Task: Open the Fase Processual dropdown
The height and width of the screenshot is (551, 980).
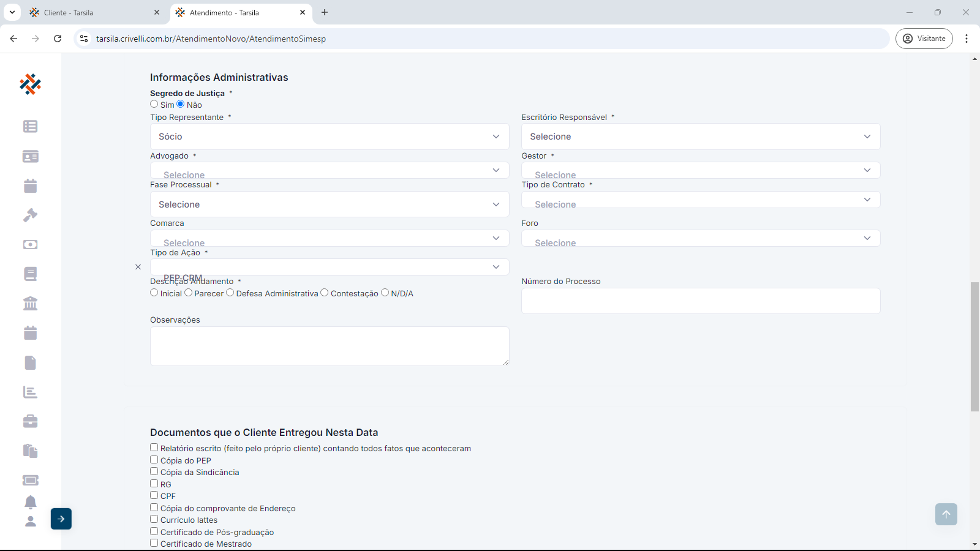Action: click(330, 204)
